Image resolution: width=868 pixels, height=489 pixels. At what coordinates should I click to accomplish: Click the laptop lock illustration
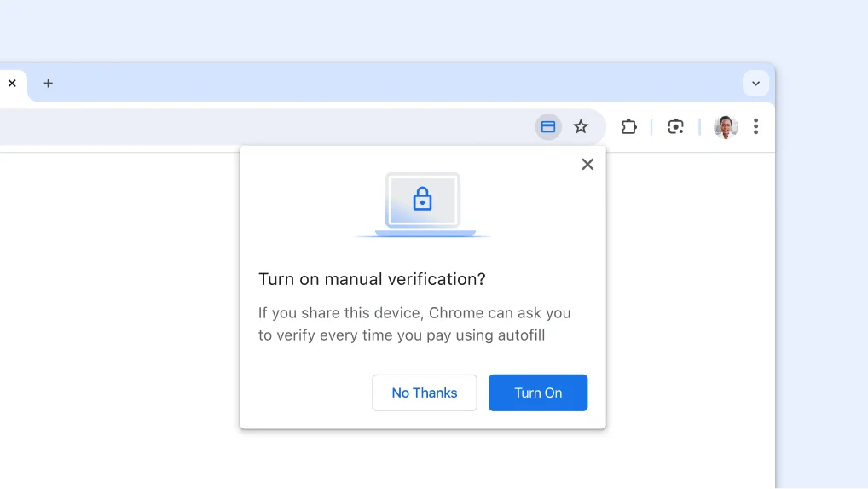422,206
